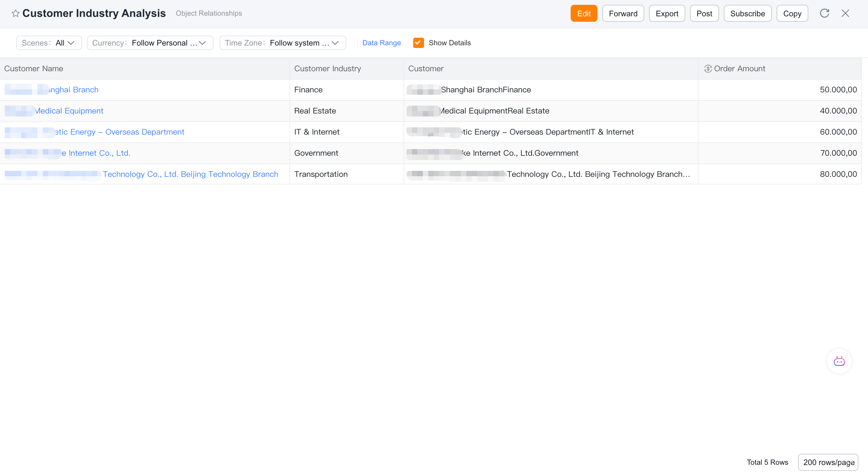This screenshot has width=868, height=475.
Task: Open the Internet Co., Ltd. customer link
Action: pos(67,153)
